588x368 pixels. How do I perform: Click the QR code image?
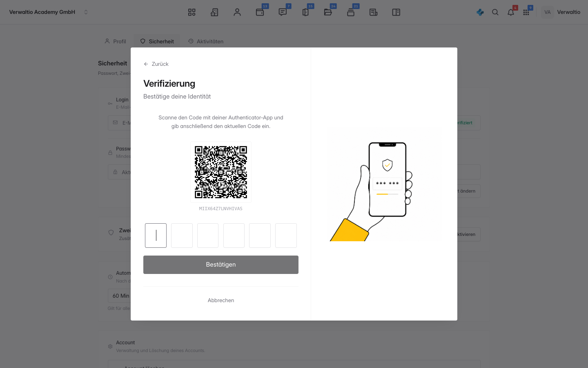point(221,172)
